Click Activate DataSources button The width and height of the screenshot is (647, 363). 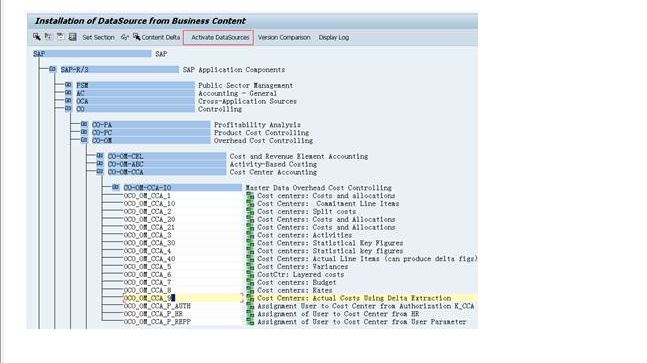point(218,38)
